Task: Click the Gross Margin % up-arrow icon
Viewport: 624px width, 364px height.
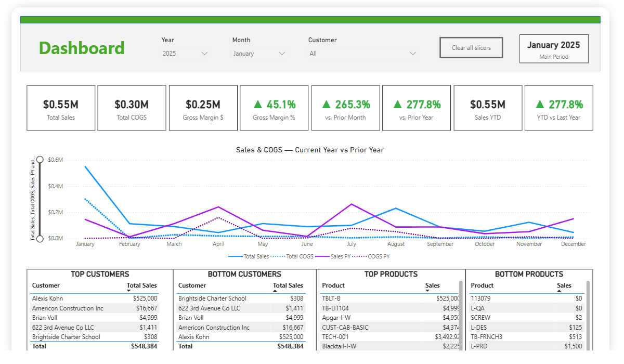Action: pos(257,105)
